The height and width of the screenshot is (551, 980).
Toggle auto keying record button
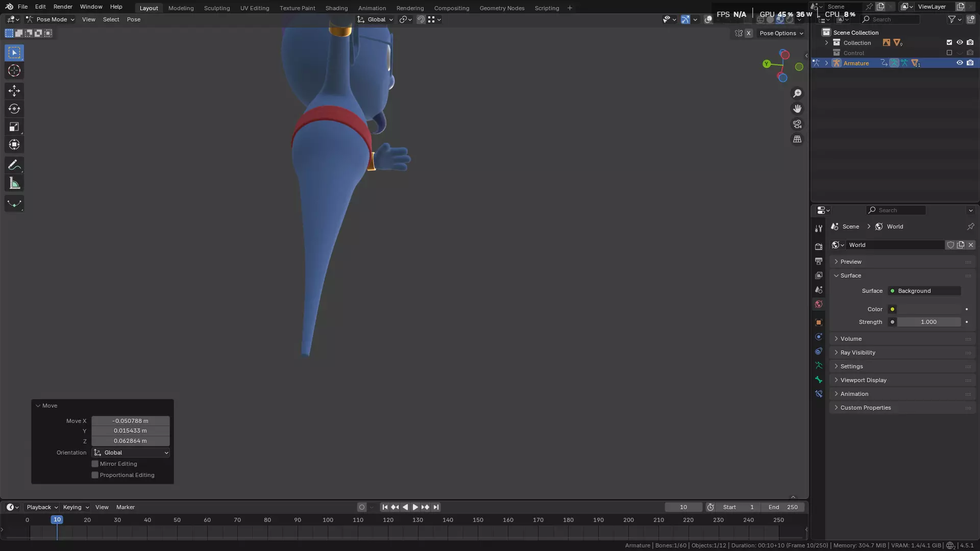pyautogui.click(x=362, y=507)
